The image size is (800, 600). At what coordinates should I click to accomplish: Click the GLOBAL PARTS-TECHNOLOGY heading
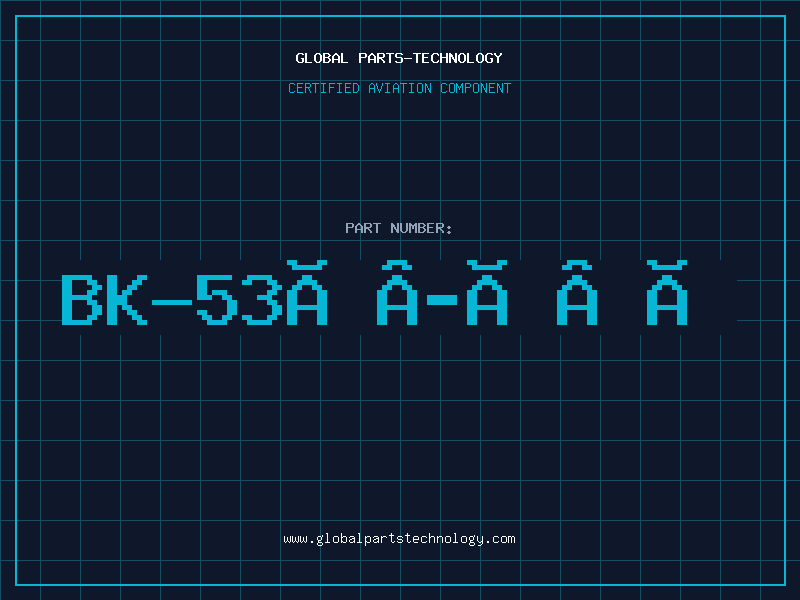[x=399, y=58]
